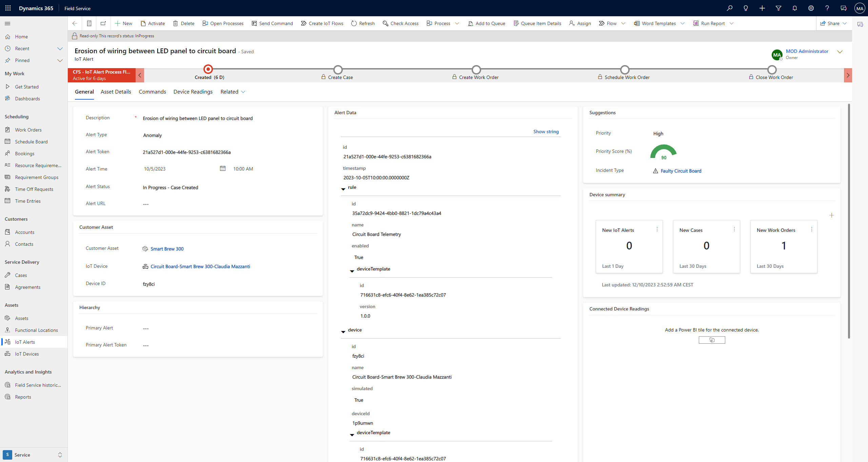Click Add to Queue

[487, 23]
